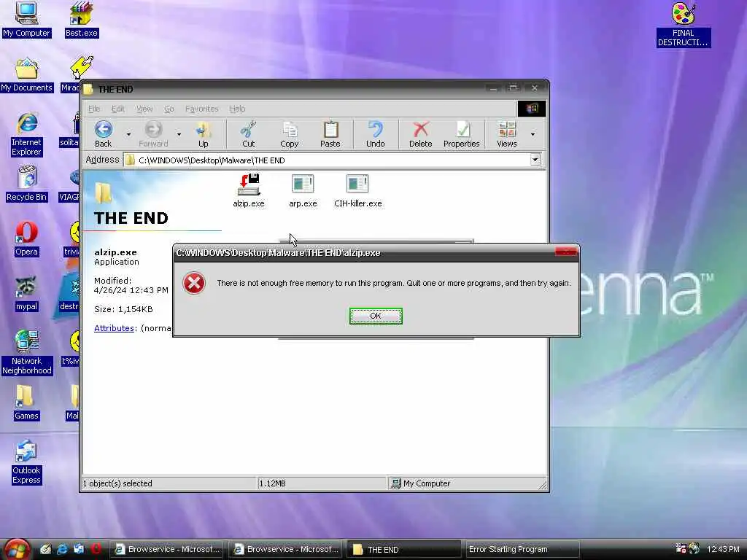This screenshot has height=560, width=747.
Task: Select Opera desktop icon
Action: (x=26, y=239)
